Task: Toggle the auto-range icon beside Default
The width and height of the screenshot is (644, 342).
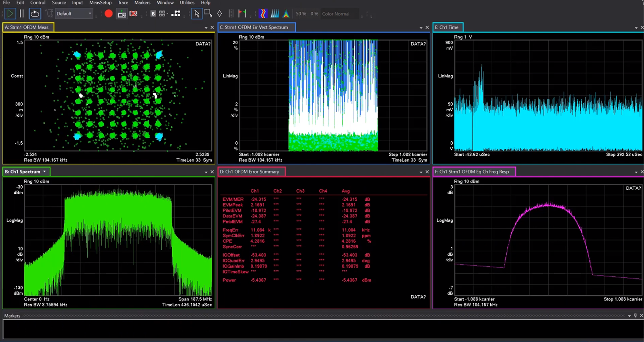Action: pyautogui.click(x=49, y=14)
